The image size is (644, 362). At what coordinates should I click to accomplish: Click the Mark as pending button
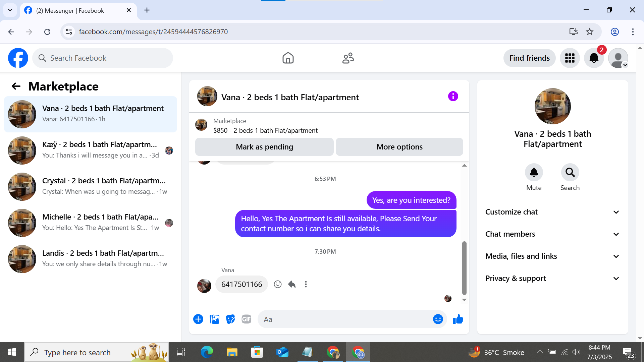click(x=264, y=147)
